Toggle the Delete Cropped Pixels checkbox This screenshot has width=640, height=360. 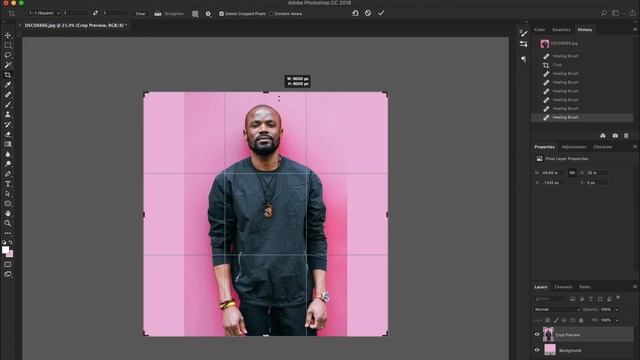pos(221,14)
